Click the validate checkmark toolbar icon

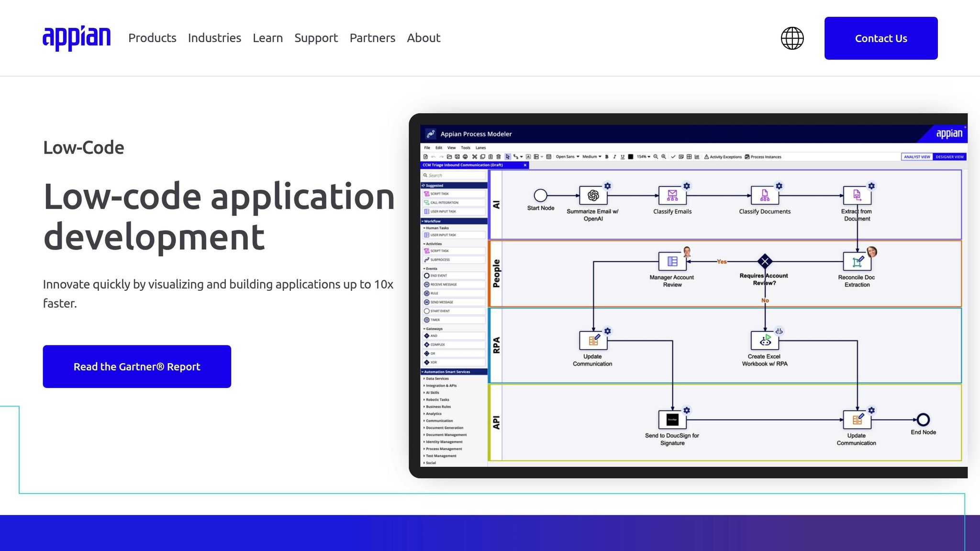coord(673,156)
